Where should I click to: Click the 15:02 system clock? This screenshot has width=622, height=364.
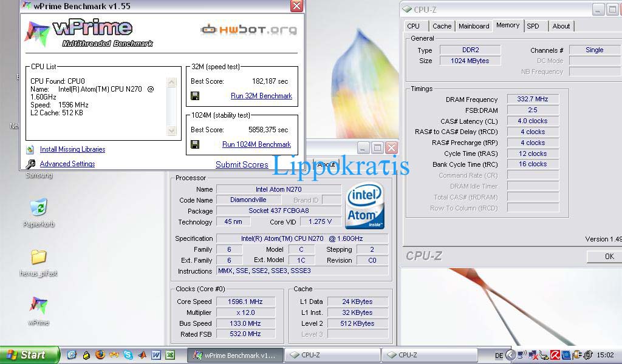click(x=605, y=356)
